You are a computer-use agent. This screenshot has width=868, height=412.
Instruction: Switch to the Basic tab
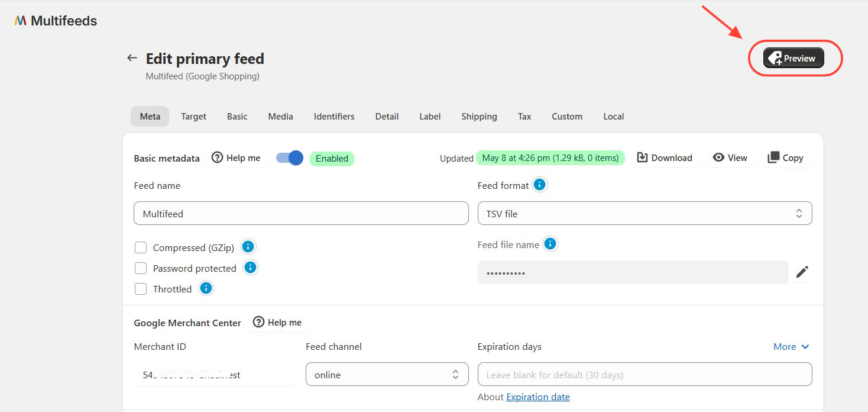pos(237,117)
